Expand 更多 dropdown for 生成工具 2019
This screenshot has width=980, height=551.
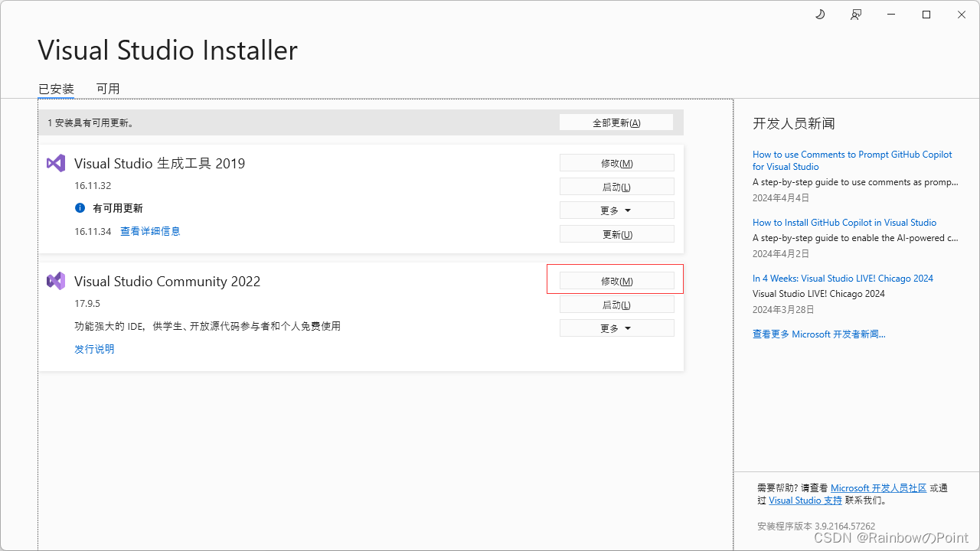click(617, 210)
